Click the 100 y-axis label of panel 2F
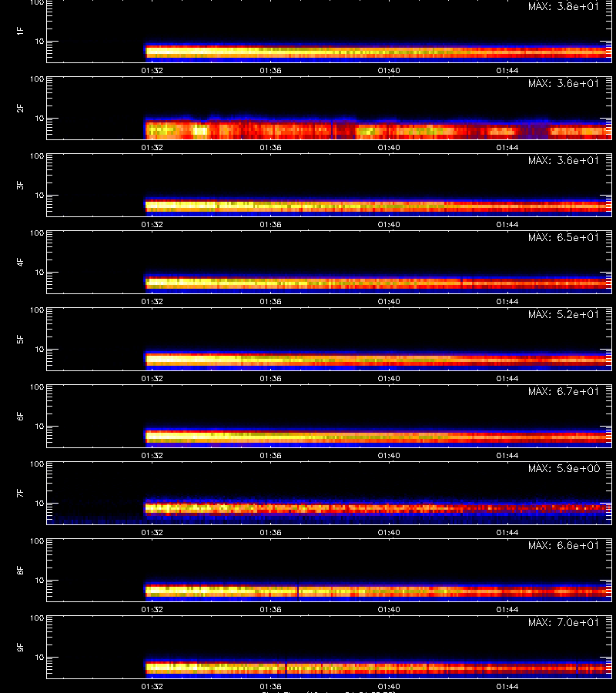 click(37, 79)
